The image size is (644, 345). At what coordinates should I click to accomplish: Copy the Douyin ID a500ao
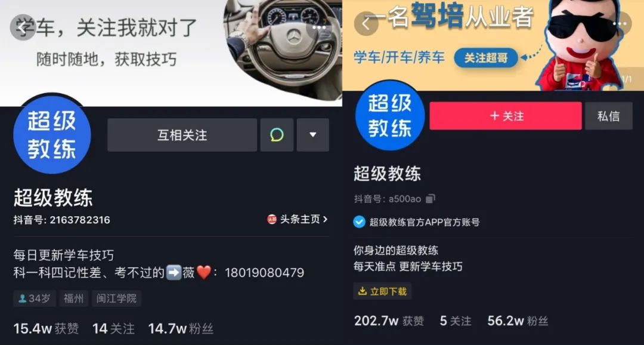point(430,199)
